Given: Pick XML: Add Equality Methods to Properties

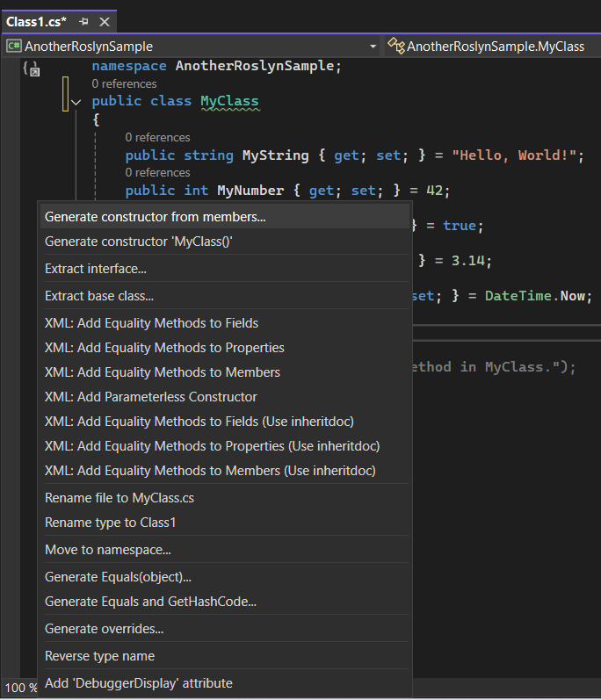Looking at the screenshot, I should pos(225,348).
